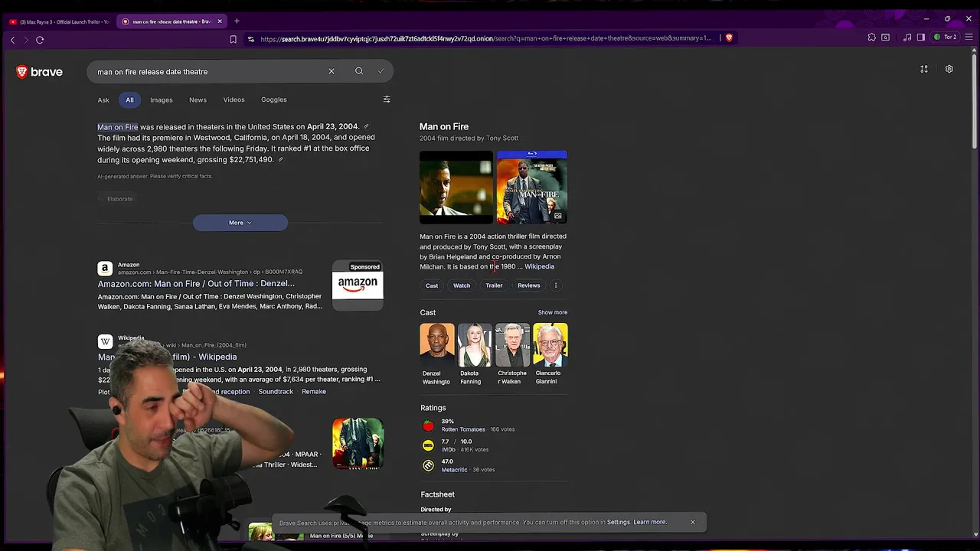980x551 pixels.
Task: Click the Brave lion logo on the search page
Action: [39, 72]
